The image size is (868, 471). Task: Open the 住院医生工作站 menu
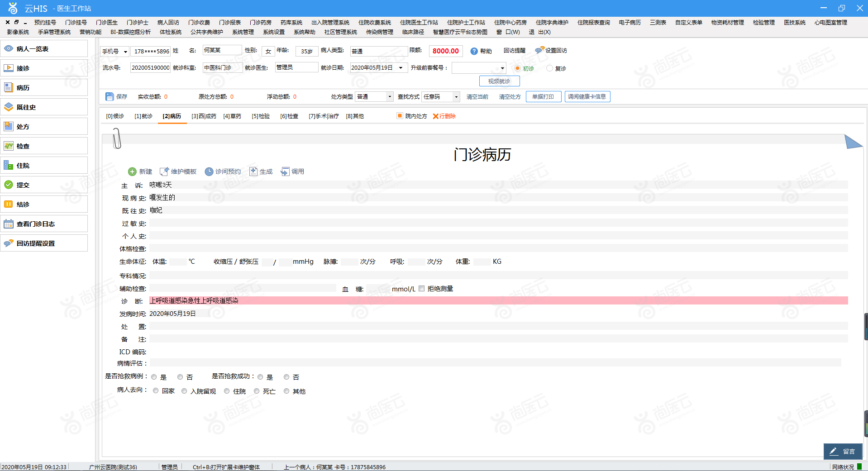pos(419,22)
